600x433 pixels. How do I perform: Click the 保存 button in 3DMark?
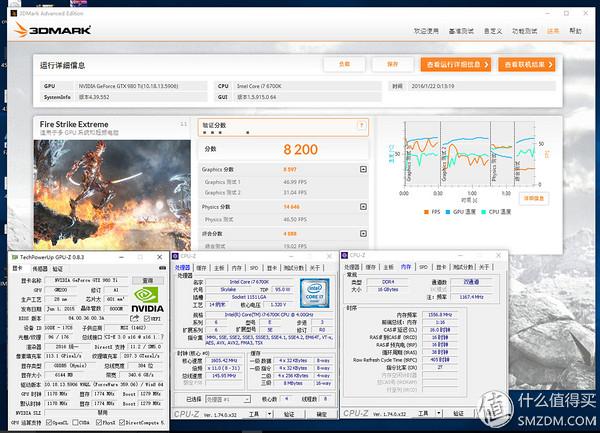tap(393, 64)
